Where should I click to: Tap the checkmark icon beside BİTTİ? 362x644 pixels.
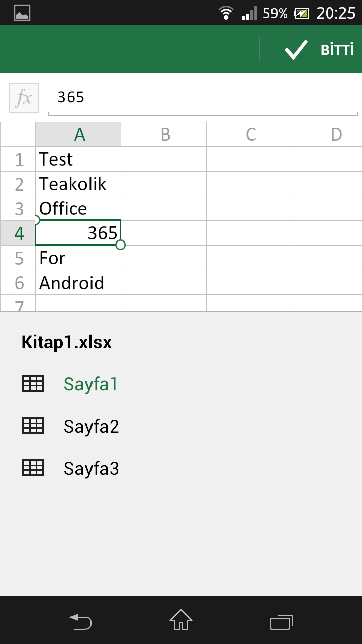click(296, 50)
